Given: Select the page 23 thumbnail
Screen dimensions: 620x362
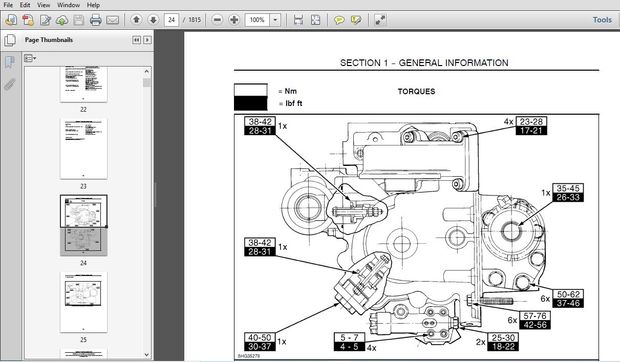Looking at the screenshot, I should point(83,149).
